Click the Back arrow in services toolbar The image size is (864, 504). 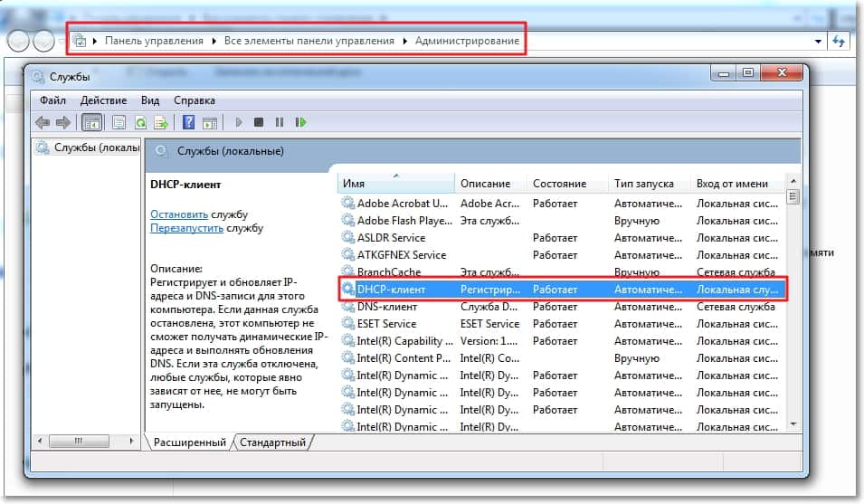(42, 122)
